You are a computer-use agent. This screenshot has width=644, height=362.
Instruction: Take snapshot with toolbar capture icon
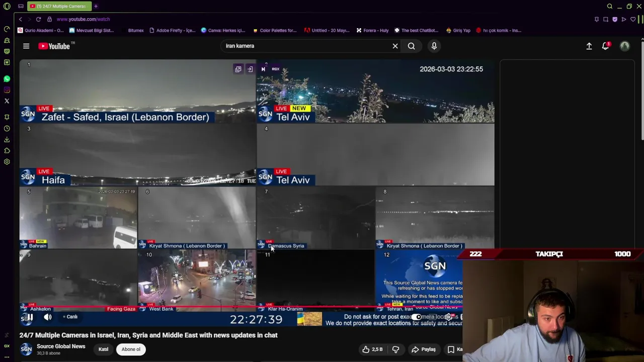(606, 19)
